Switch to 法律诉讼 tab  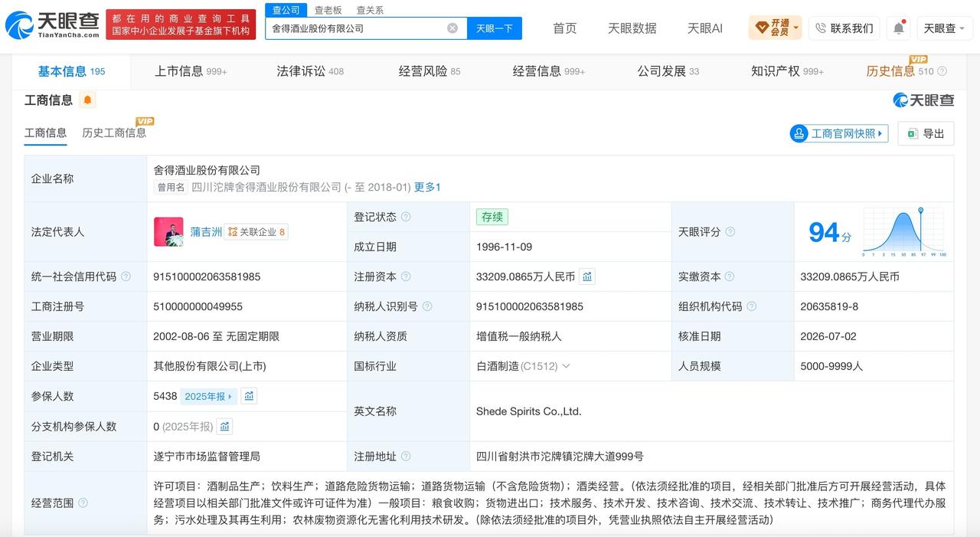coord(310,71)
